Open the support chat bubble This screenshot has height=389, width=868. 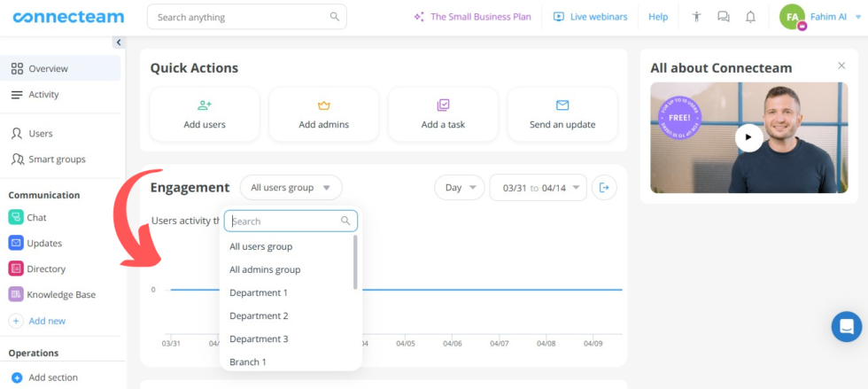pos(846,326)
